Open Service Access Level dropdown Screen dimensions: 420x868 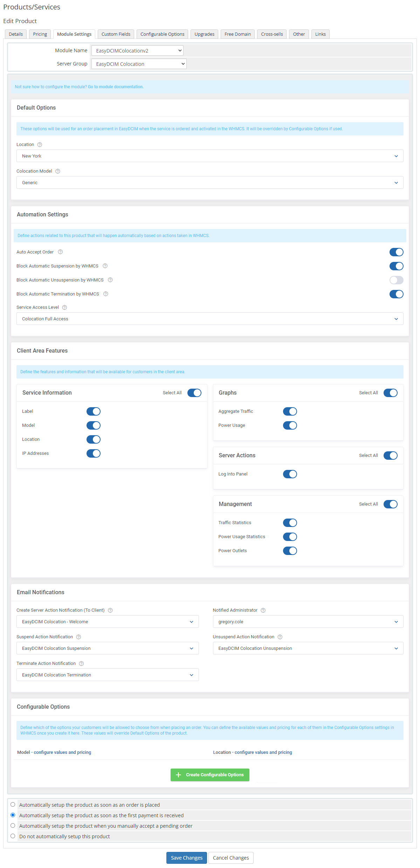[210, 319]
